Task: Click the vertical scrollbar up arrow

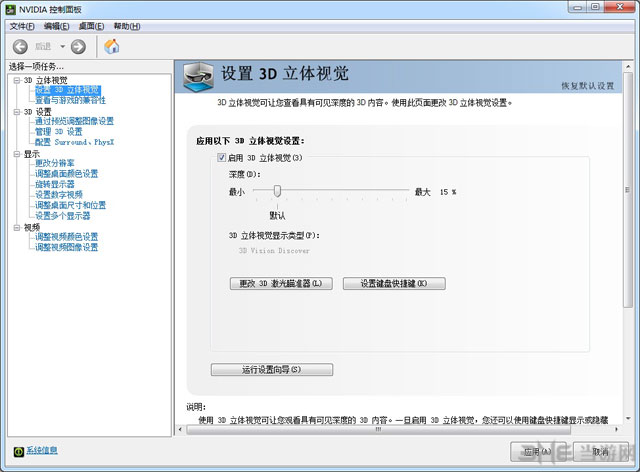Action: [x=628, y=67]
